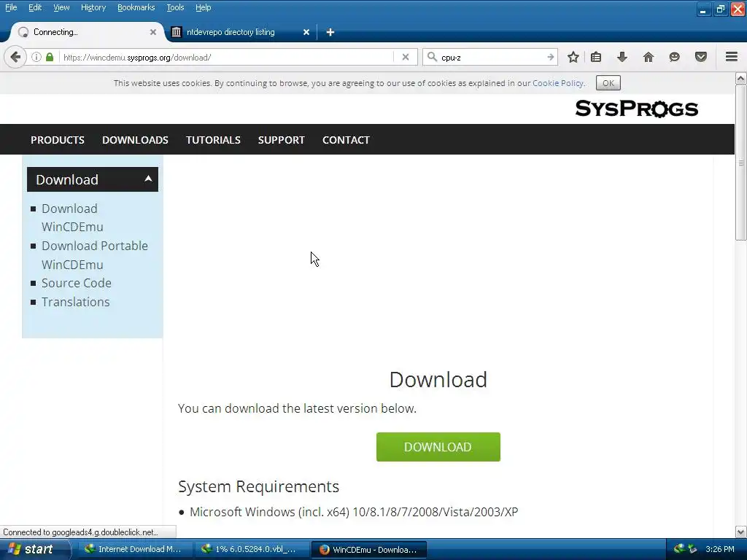Open the View menu

pyautogui.click(x=61, y=7)
